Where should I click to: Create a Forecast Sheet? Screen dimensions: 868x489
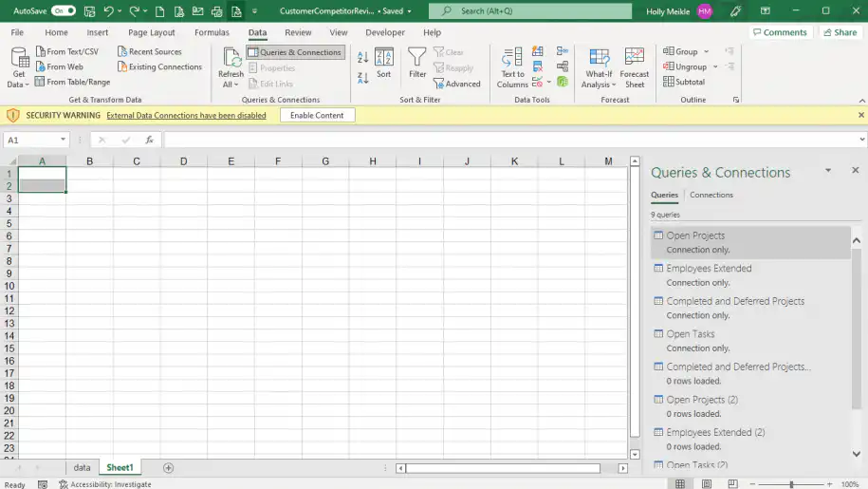pyautogui.click(x=635, y=68)
